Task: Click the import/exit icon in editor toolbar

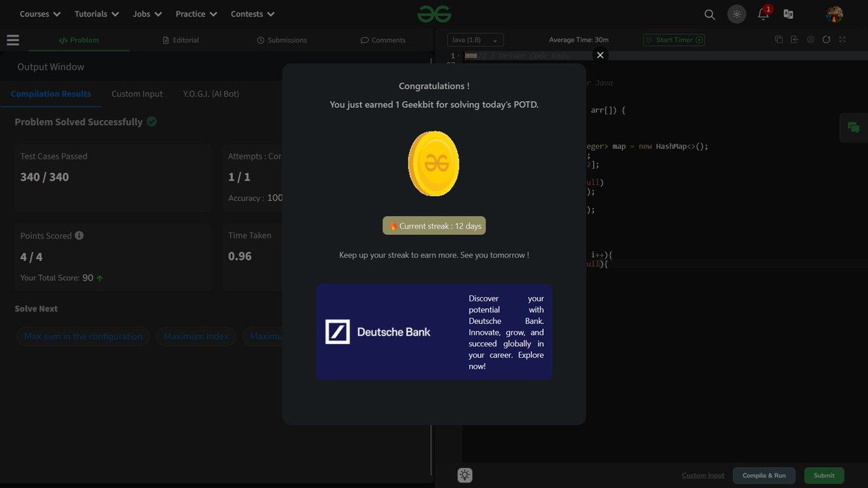Action: 794,40
